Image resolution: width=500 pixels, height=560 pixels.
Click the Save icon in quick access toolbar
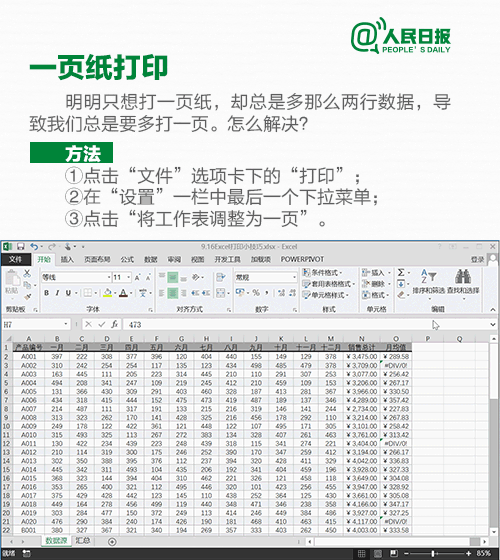pyautogui.click(x=20, y=247)
